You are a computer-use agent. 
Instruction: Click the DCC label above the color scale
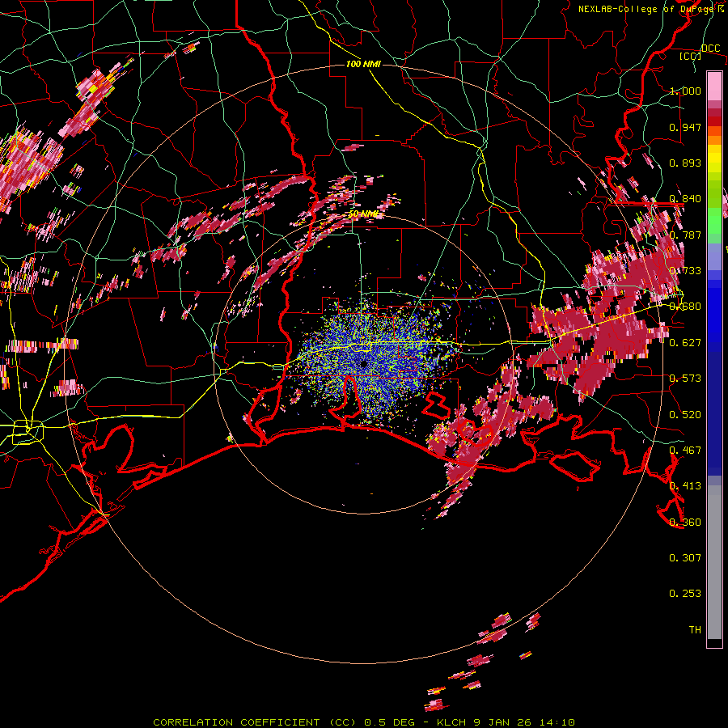click(710, 49)
